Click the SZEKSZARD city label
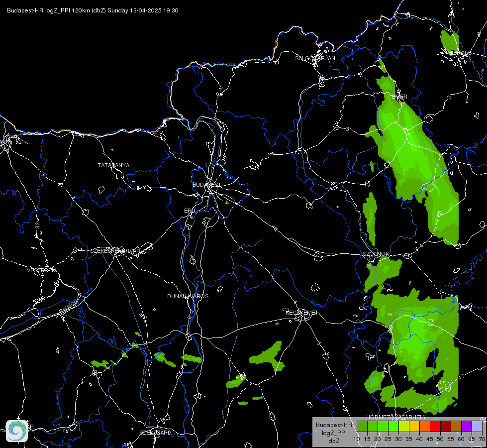487x448 pixels. click(155, 433)
